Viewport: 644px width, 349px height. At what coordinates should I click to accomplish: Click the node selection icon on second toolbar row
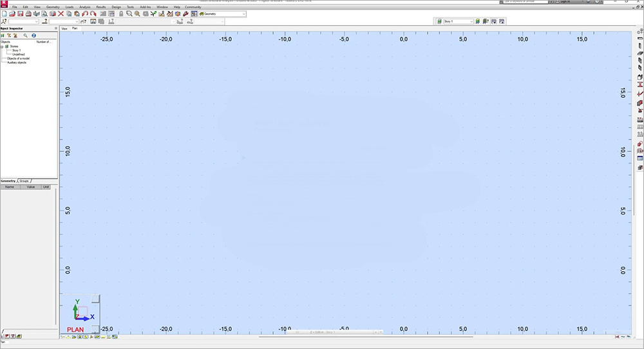coord(4,21)
